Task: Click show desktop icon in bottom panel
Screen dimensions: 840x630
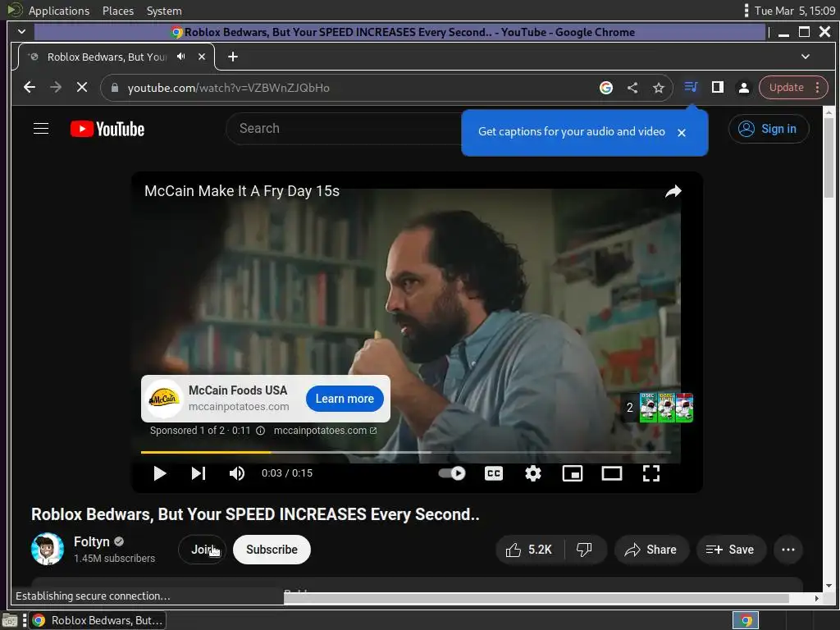Action: click(10, 621)
